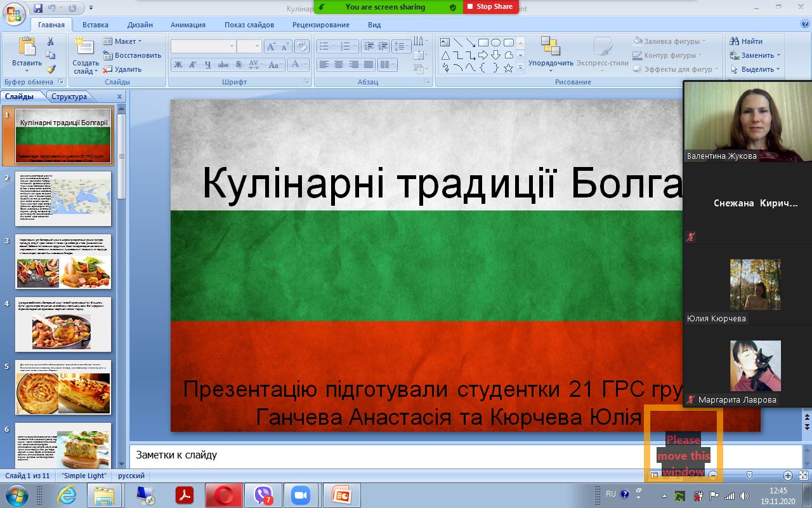Open the Выделить select dropdown

point(756,69)
